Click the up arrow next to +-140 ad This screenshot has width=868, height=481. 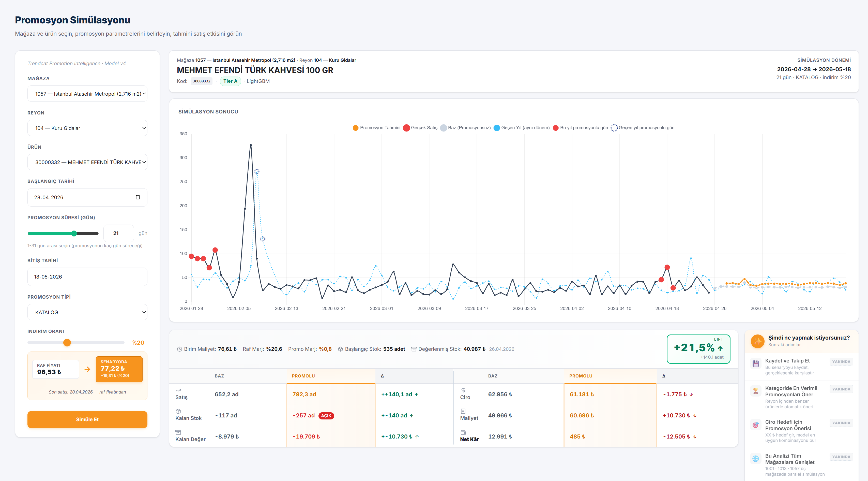coord(412,416)
